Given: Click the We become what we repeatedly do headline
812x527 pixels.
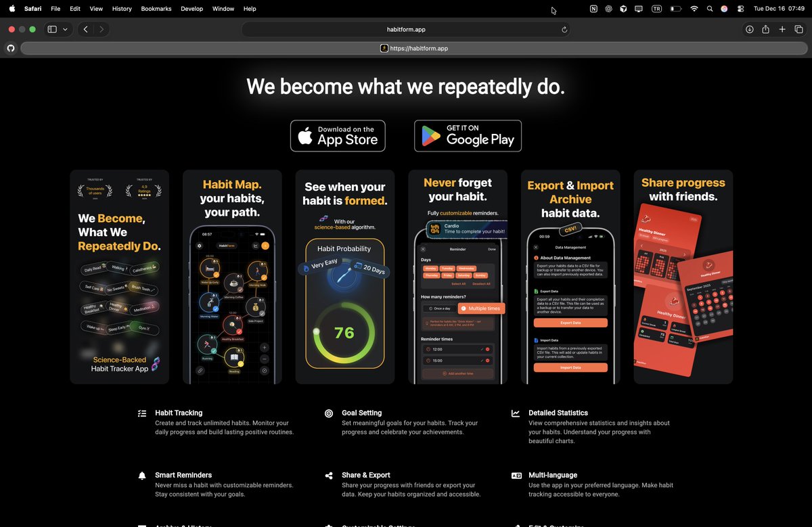Looking at the screenshot, I should 405,87.
